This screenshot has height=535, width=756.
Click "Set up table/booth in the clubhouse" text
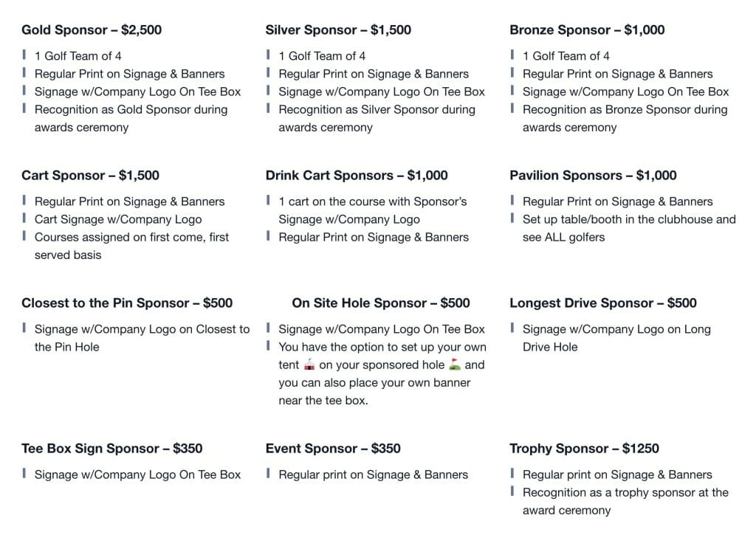pyautogui.click(x=629, y=219)
